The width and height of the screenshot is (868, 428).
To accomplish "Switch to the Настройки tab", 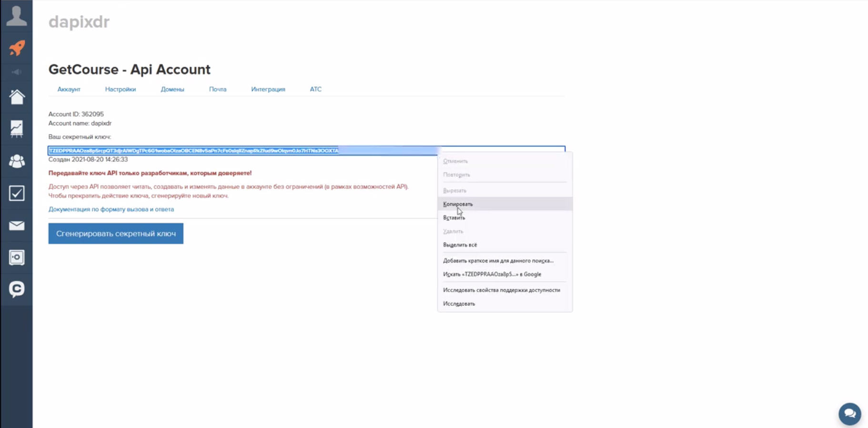I will (121, 89).
